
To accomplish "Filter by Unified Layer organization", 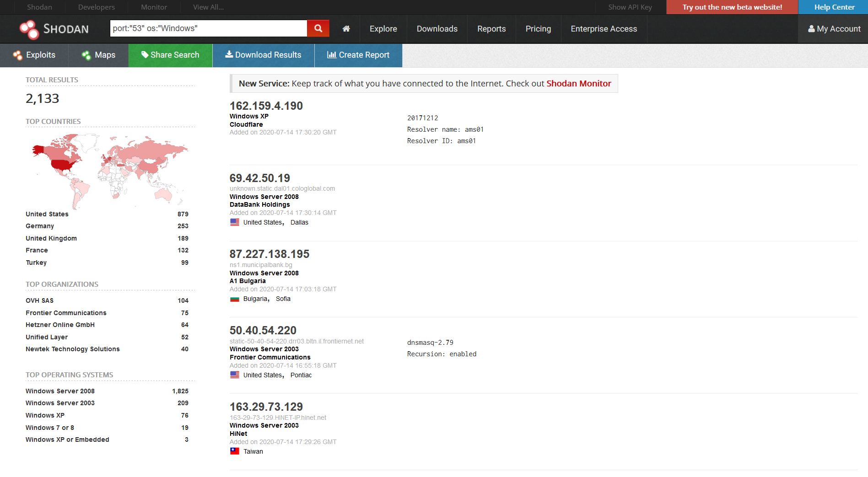I will (47, 337).
